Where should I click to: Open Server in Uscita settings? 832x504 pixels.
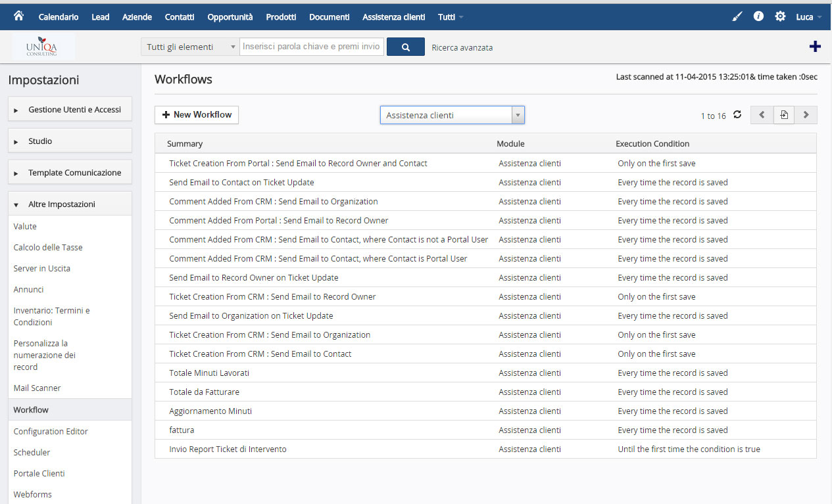click(x=42, y=269)
